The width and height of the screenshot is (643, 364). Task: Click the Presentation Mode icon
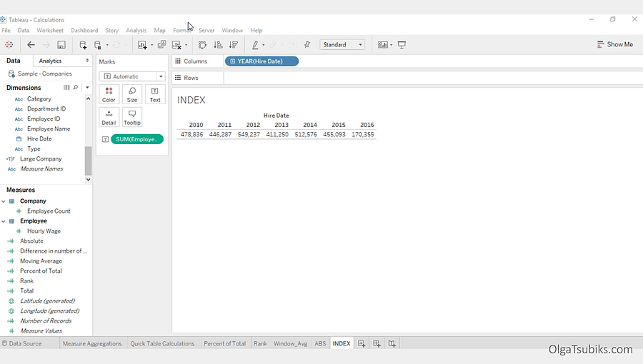(402, 45)
